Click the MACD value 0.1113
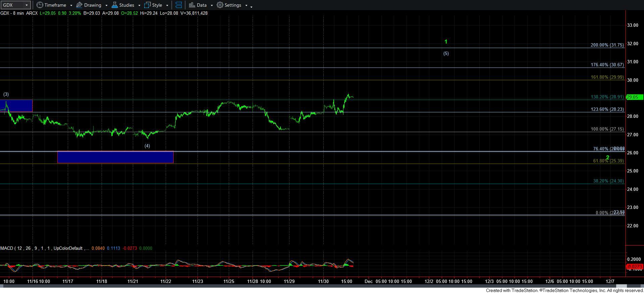The image size is (644, 293). point(113,248)
